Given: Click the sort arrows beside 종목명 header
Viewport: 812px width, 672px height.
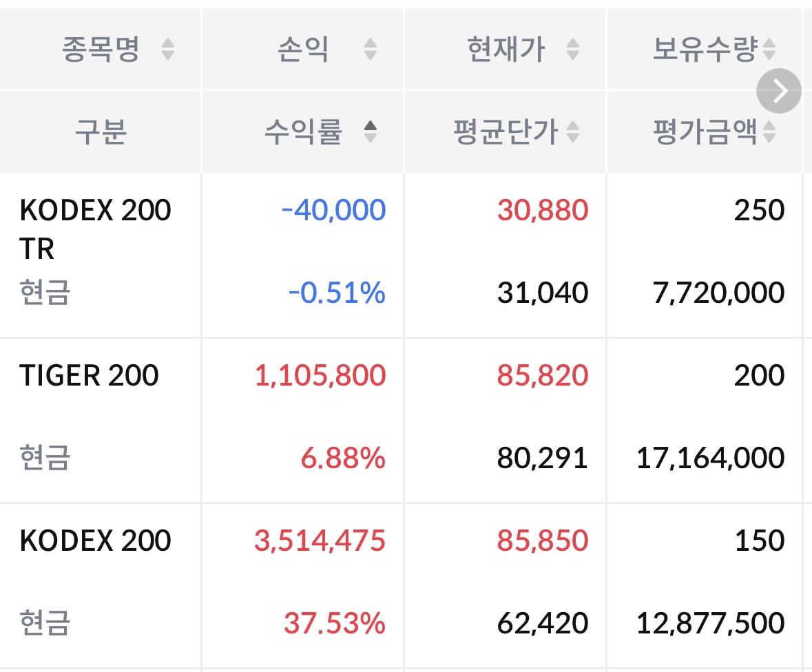Looking at the screenshot, I should point(168,50).
